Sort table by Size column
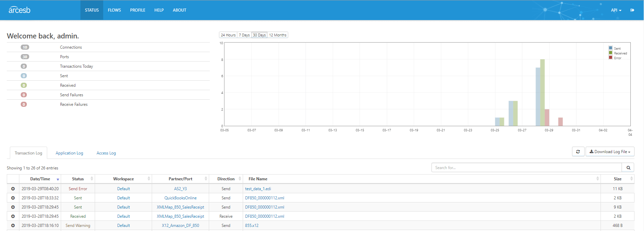The width and height of the screenshot is (644, 231). point(617,179)
